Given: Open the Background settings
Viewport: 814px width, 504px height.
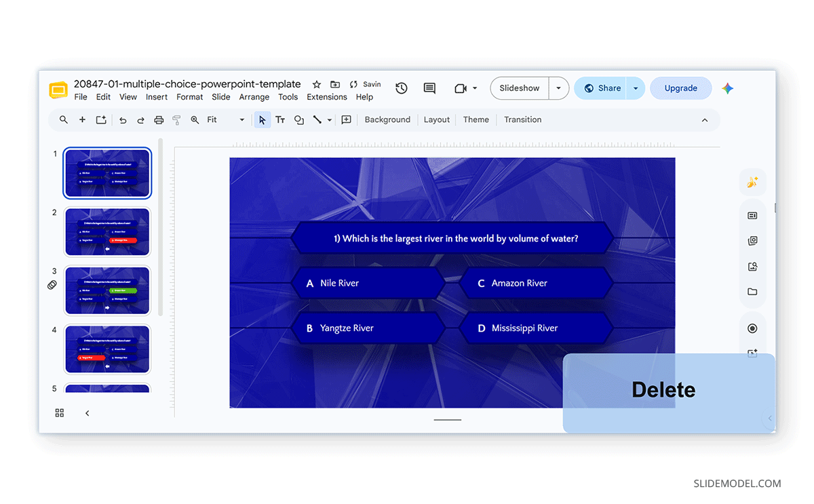Looking at the screenshot, I should coord(387,120).
